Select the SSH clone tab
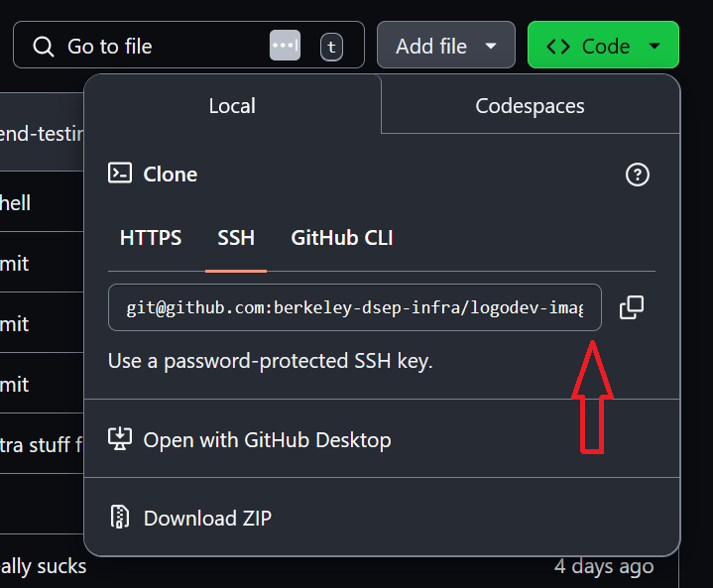 [236, 238]
